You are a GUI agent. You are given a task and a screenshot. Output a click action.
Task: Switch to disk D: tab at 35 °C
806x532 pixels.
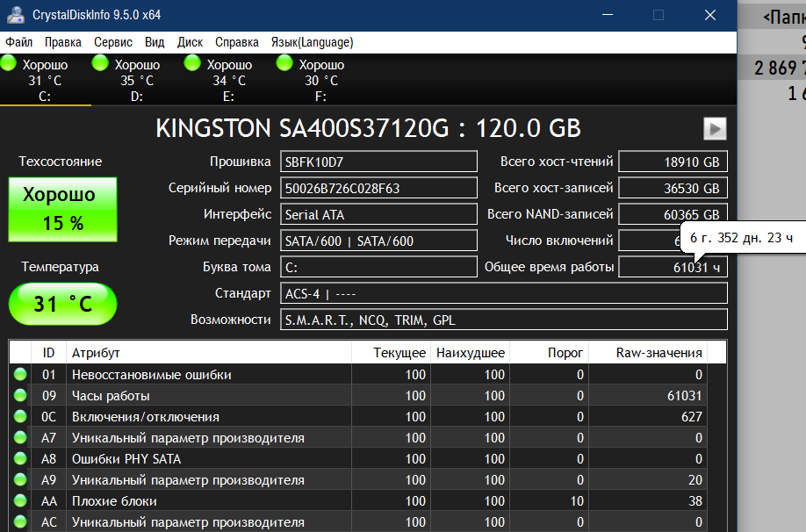[x=137, y=80]
